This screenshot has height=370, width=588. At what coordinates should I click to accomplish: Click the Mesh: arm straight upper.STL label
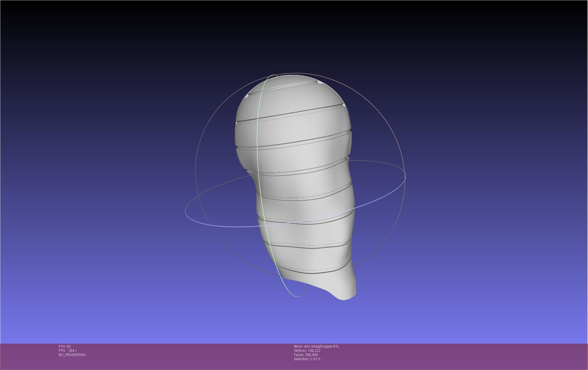coord(316,346)
